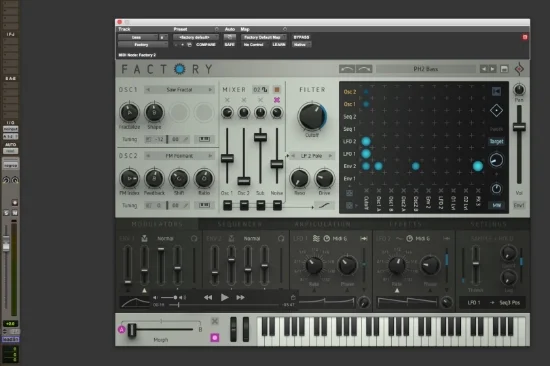Switch to the Settings tab
550x366 pixels.
click(x=488, y=224)
